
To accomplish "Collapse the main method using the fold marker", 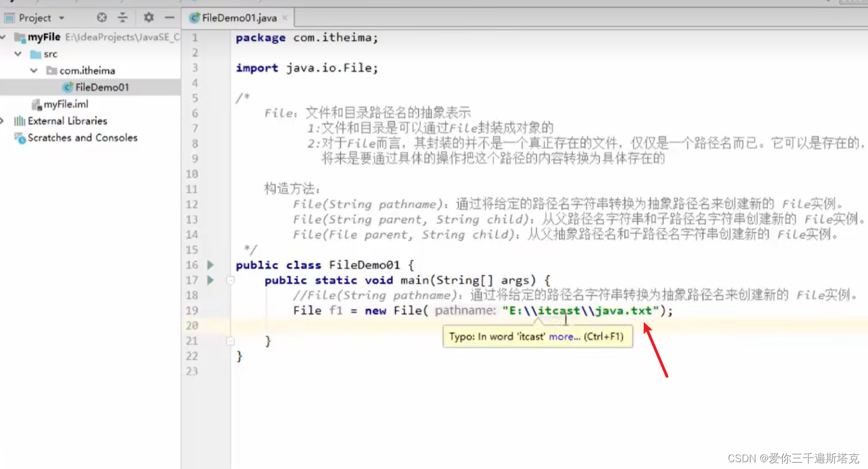I will 230,280.
